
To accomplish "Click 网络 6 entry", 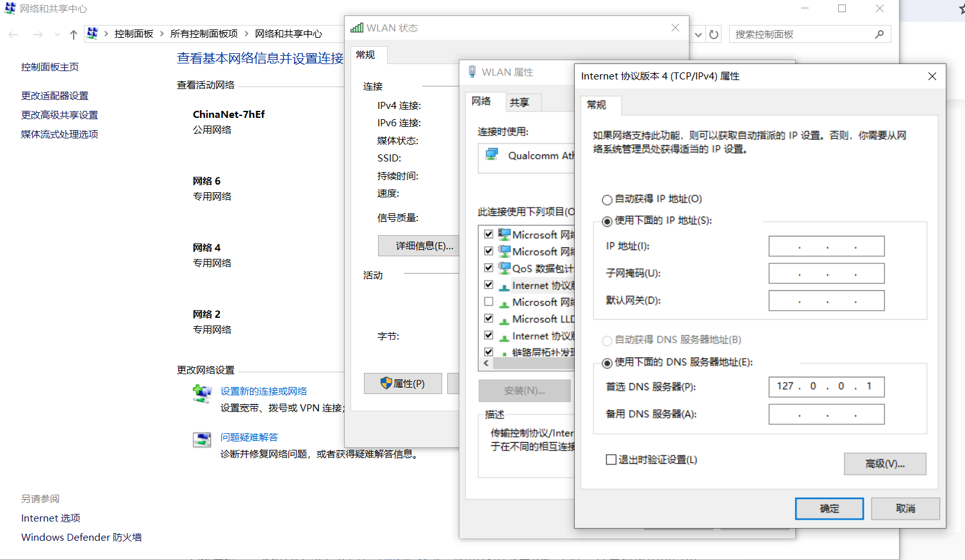I will pyautogui.click(x=206, y=181).
